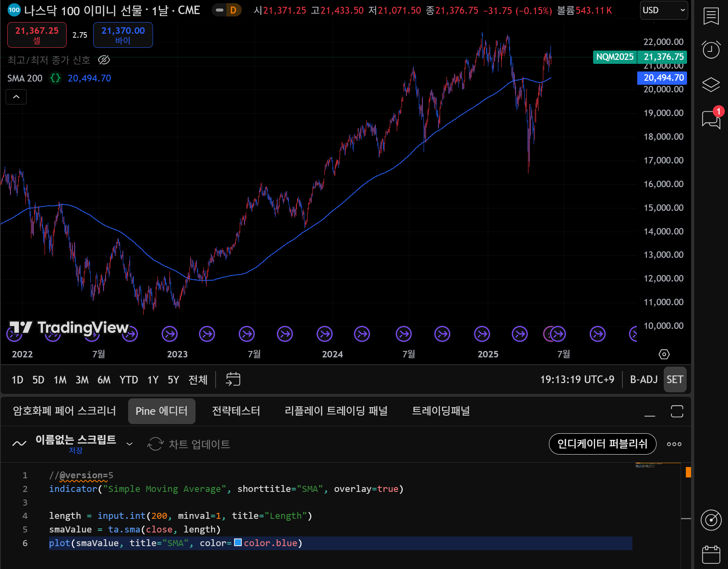The width and height of the screenshot is (728, 569).
Task: Click the 저장 save link under script name
Action: pos(75,451)
